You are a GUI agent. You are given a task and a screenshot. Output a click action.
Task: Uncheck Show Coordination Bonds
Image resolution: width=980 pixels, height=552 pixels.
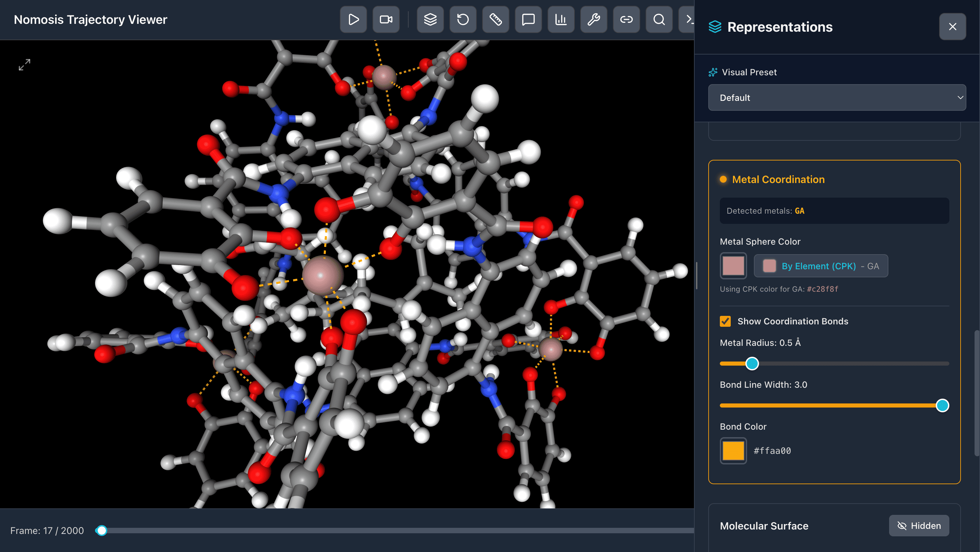pos(725,321)
